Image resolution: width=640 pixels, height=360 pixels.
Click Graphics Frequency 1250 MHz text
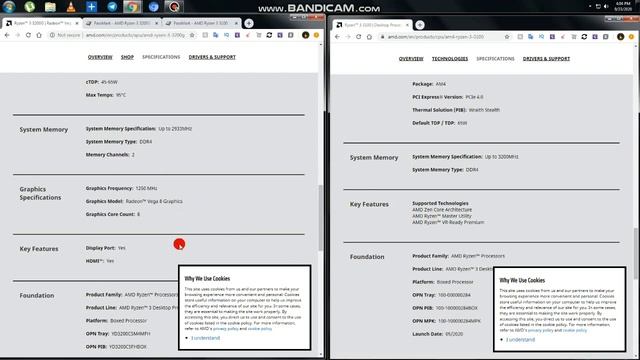coord(121,188)
